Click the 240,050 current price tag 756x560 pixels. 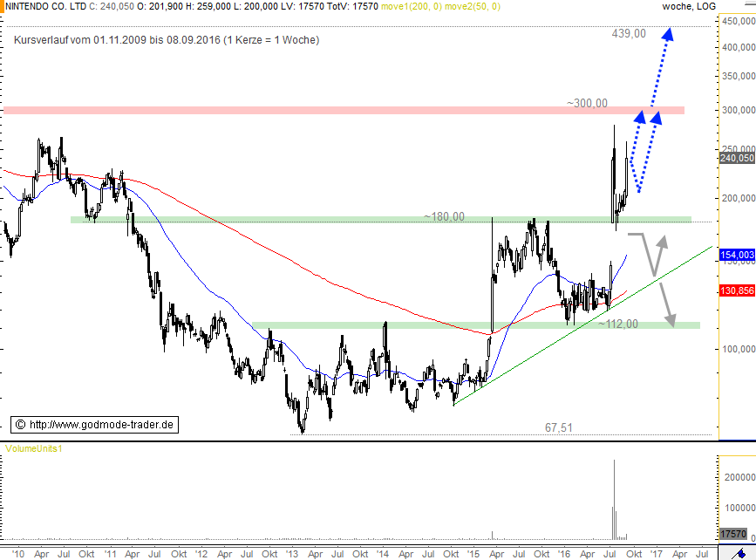[737, 158]
